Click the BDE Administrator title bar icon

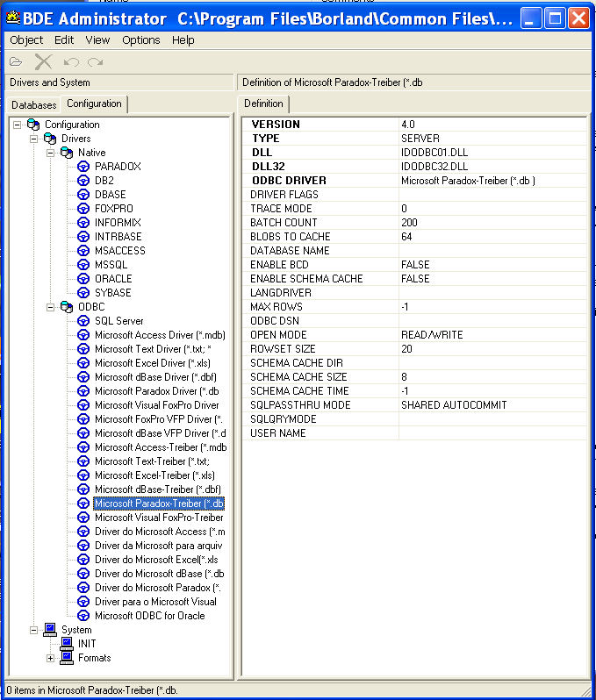(12, 18)
